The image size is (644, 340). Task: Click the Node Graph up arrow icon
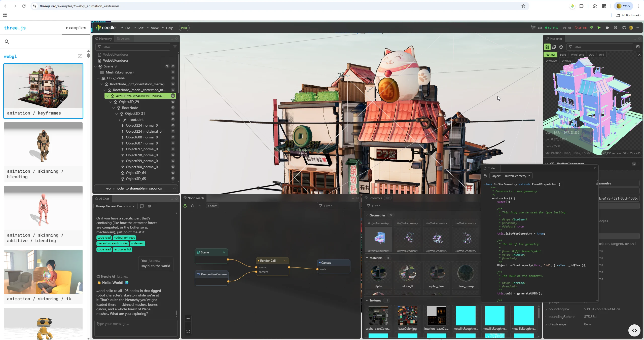[200, 206]
